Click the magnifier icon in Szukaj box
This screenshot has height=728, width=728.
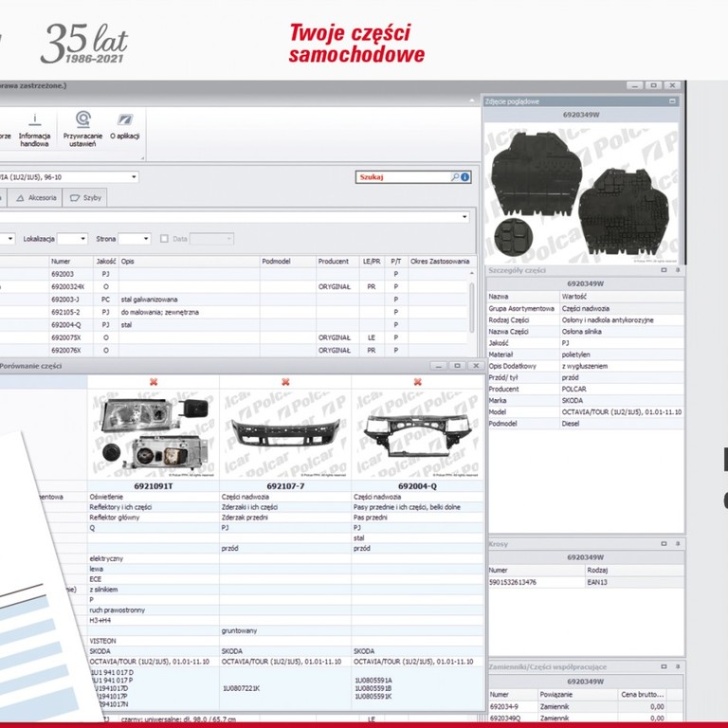pyautogui.click(x=455, y=177)
